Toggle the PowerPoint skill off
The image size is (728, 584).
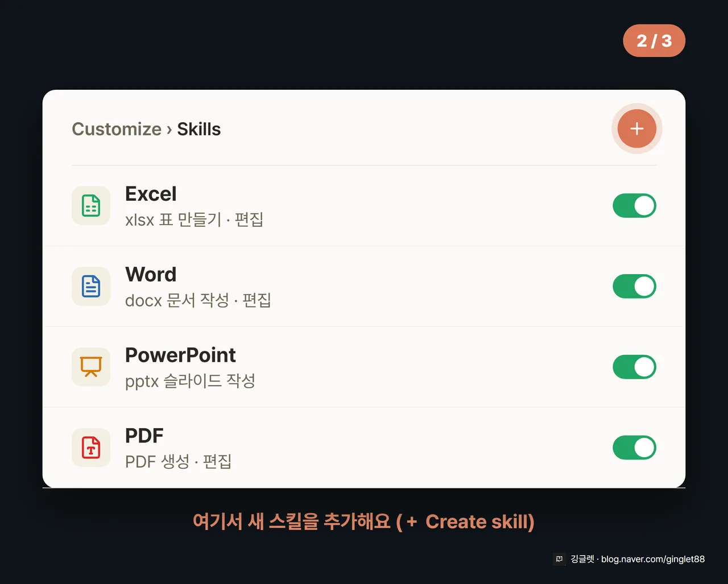[634, 367]
